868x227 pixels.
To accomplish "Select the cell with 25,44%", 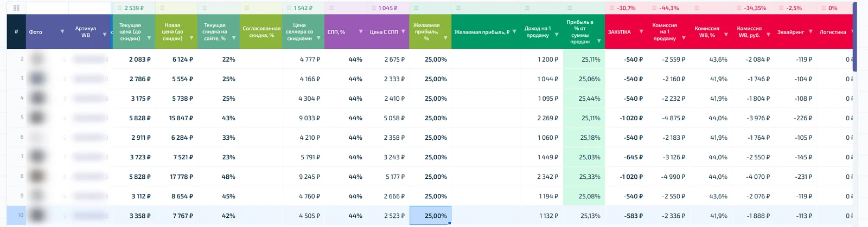I will [584, 99].
